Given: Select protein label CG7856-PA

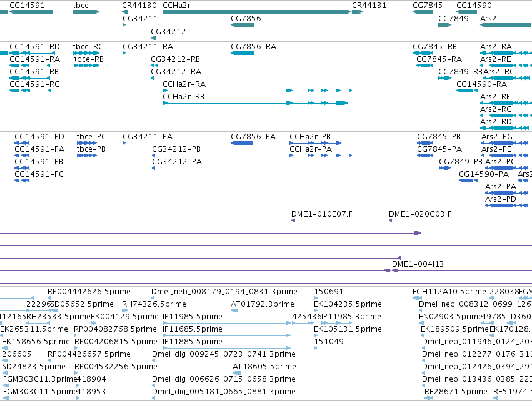Looking at the screenshot, I should click(253, 137).
